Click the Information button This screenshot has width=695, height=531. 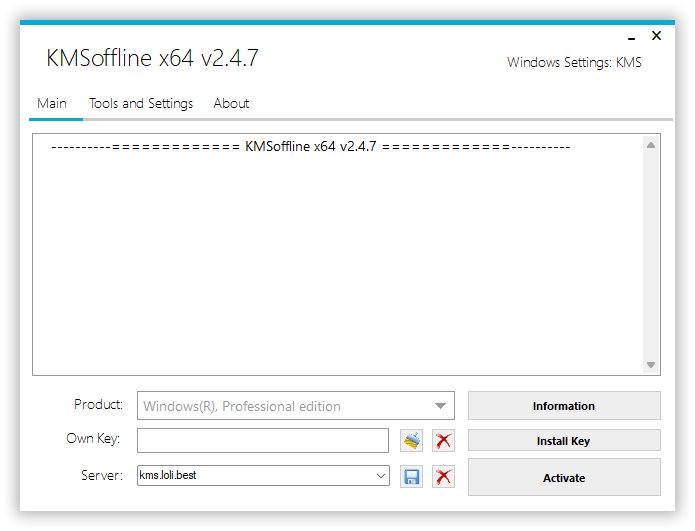564,406
